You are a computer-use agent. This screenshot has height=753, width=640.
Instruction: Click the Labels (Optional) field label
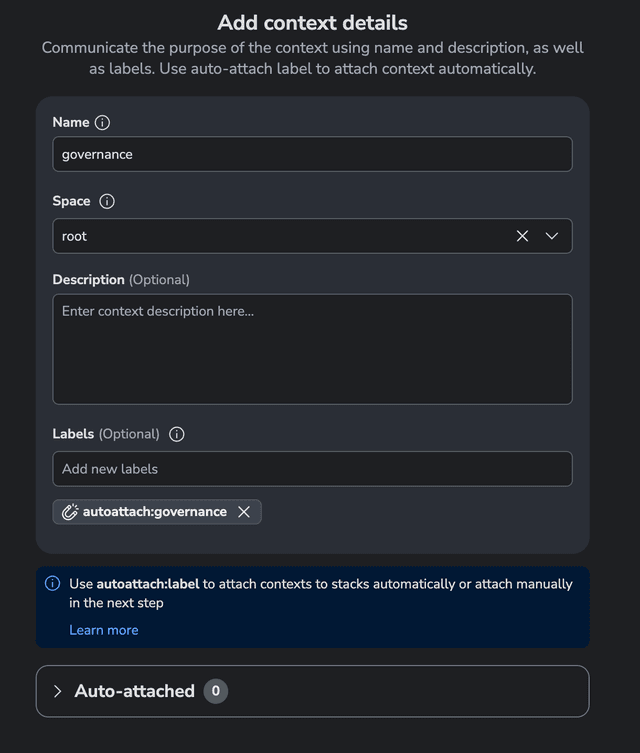point(106,434)
